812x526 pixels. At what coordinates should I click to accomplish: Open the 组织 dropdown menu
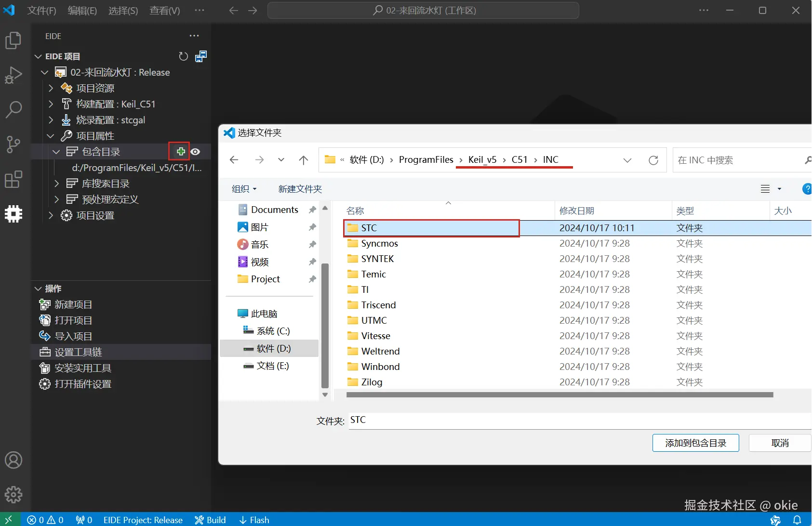tap(244, 189)
